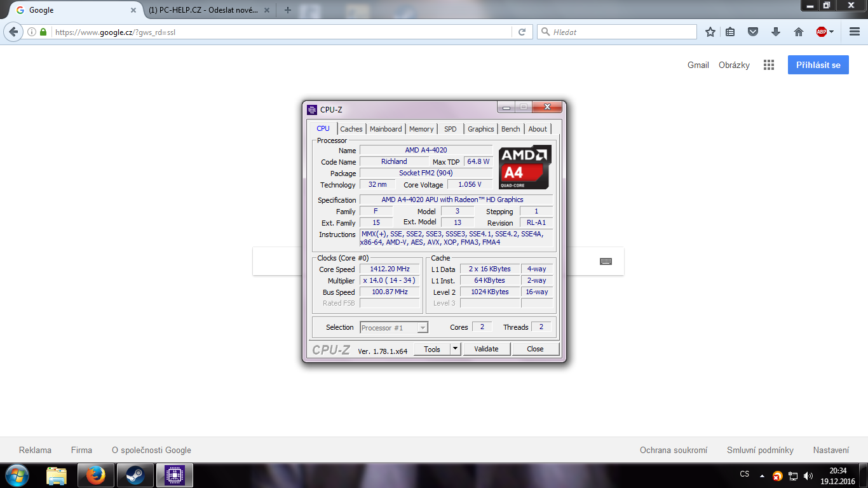Close the Google tab
The width and height of the screenshot is (868, 488).
click(133, 10)
